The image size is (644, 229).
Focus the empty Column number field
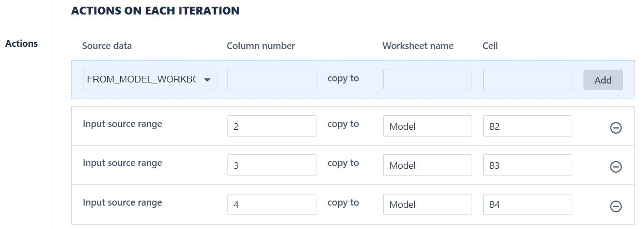(271, 80)
